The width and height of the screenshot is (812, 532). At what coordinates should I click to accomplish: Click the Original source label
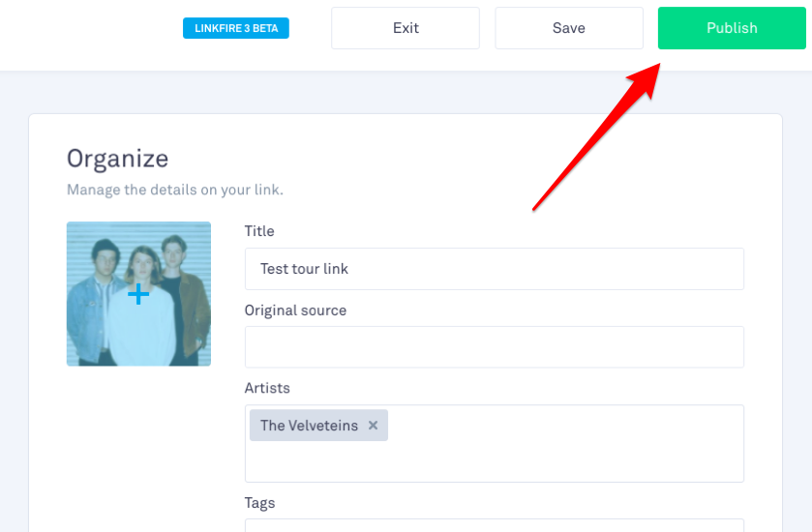click(296, 310)
